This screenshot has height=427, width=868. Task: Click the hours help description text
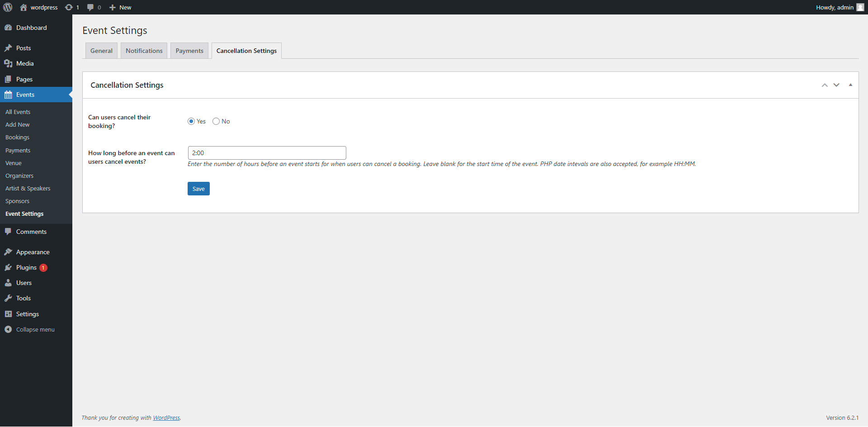[442, 164]
